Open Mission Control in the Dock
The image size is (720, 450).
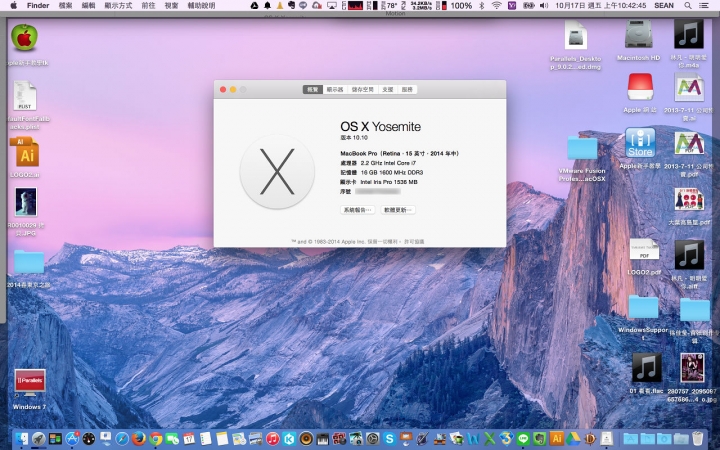[x=55, y=439]
